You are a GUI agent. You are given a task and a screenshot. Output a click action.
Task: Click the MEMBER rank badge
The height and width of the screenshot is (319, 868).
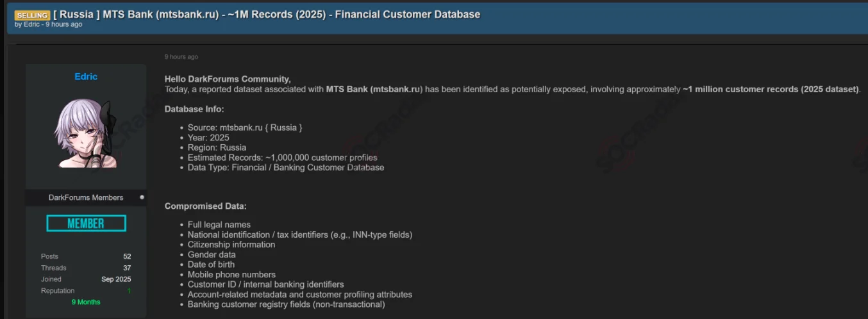(x=86, y=223)
